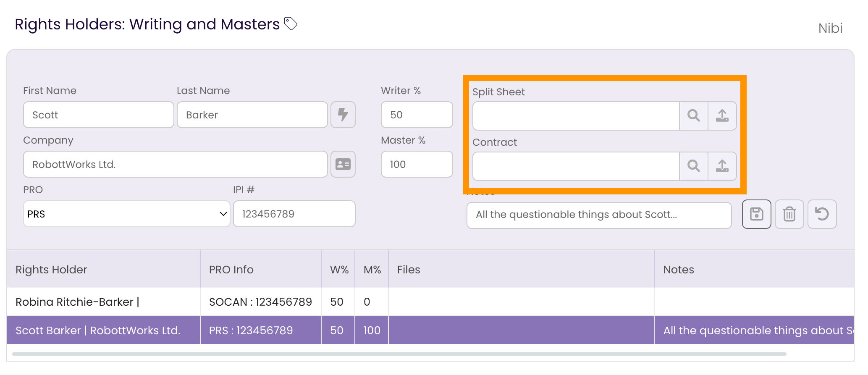Click the Notes field about Scott
Viewport: 868px width, 375px height.
599,215
